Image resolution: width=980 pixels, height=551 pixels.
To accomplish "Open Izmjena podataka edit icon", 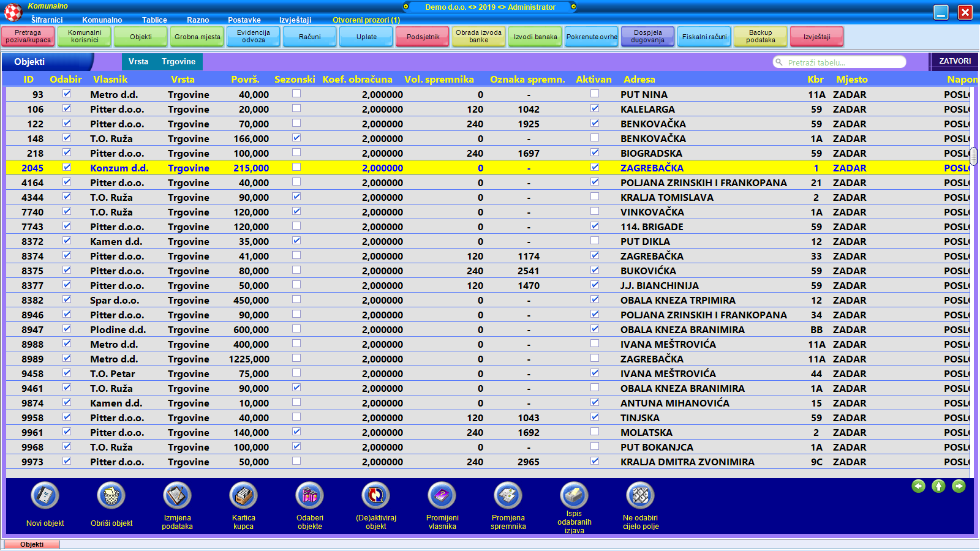I will click(177, 495).
